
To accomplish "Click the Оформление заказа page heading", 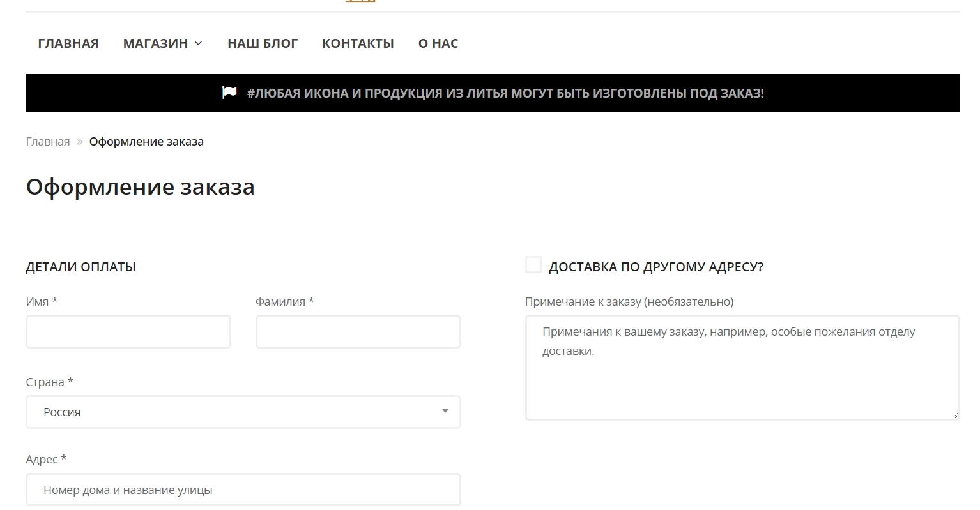I will pyautogui.click(x=141, y=187).
